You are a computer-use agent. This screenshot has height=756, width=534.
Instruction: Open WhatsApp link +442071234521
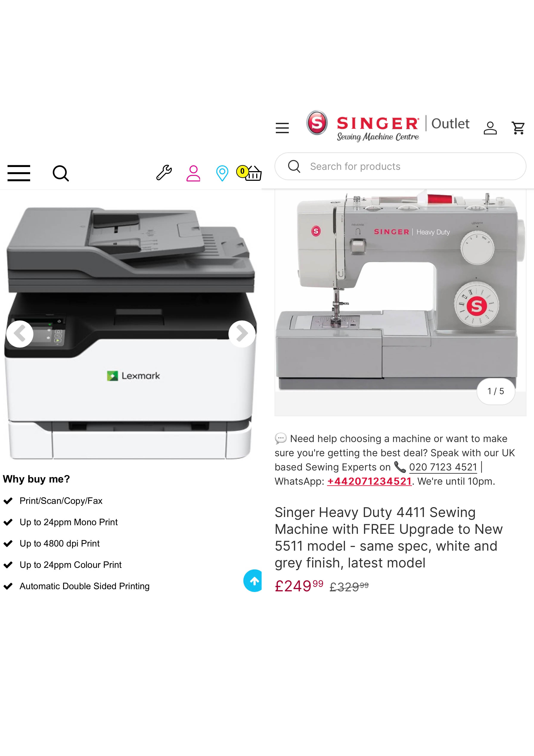pyautogui.click(x=369, y=481)
